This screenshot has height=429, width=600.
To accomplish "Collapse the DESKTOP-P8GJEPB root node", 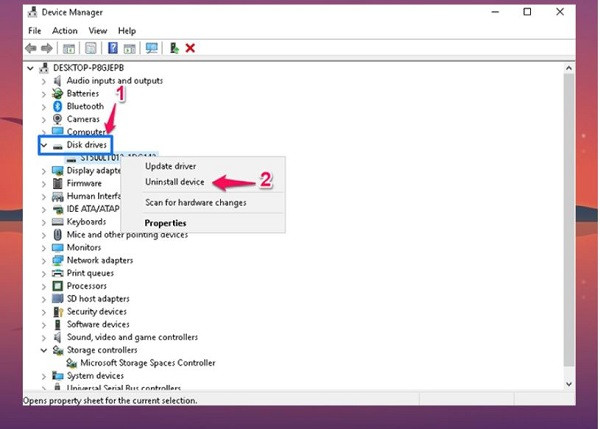I will click(30, 69).
